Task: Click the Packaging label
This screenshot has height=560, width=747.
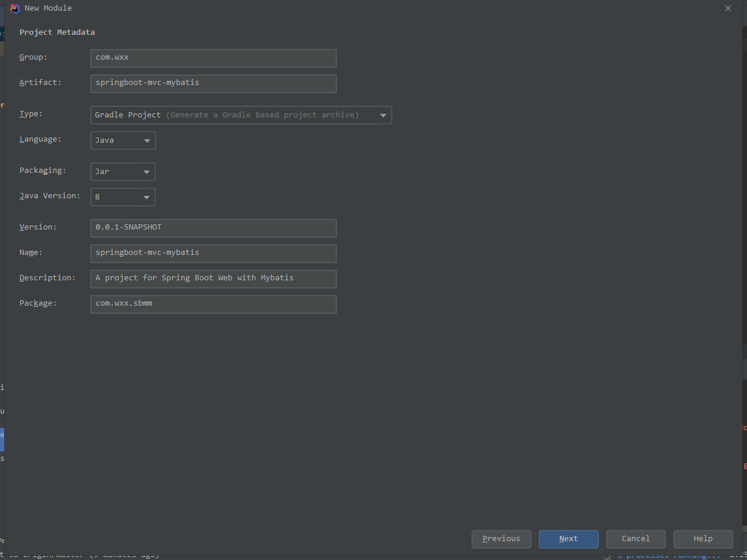Action: tap(42, 170)
